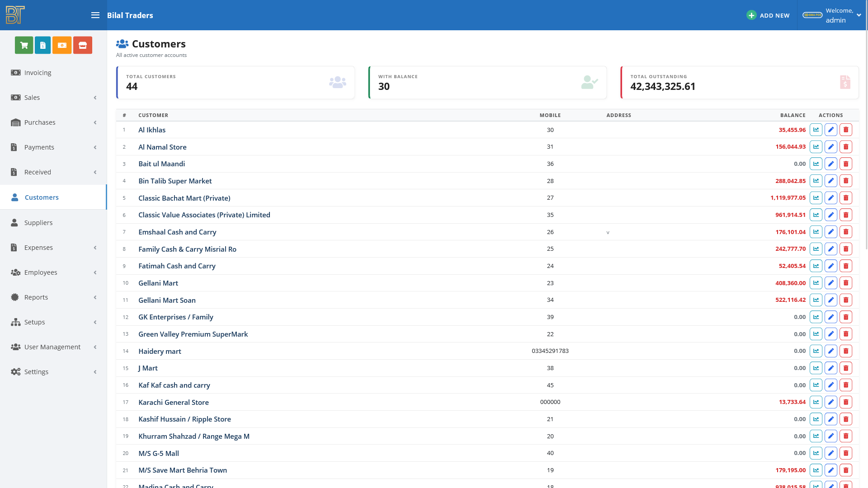Edit GK Enterprises / Family customer
Screen dimensions: 868x488
(831, 317)
